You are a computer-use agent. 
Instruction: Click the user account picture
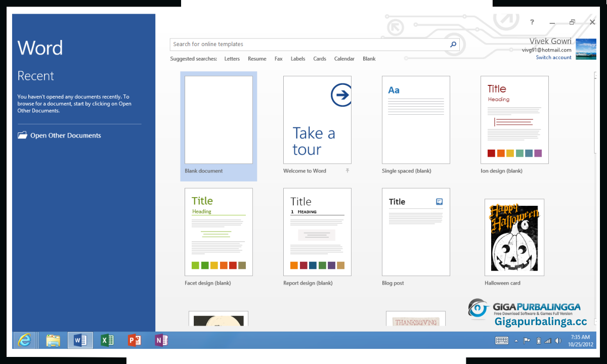[x=586, y=49]
